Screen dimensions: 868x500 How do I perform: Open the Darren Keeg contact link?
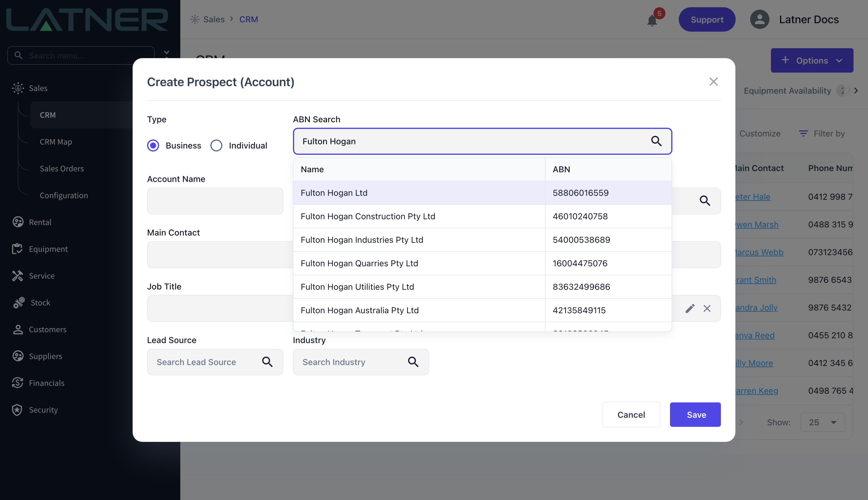(x=756, y=390)
